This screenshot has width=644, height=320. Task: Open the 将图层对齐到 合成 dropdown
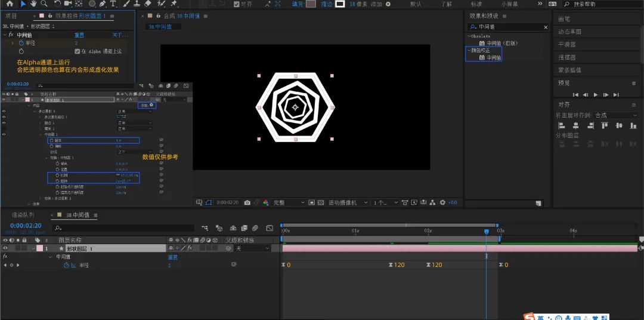coord(616,115)
